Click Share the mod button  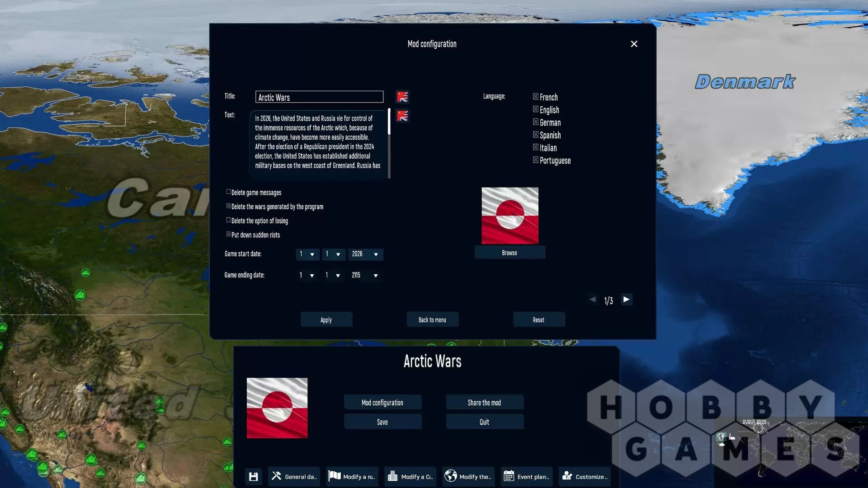485,402
